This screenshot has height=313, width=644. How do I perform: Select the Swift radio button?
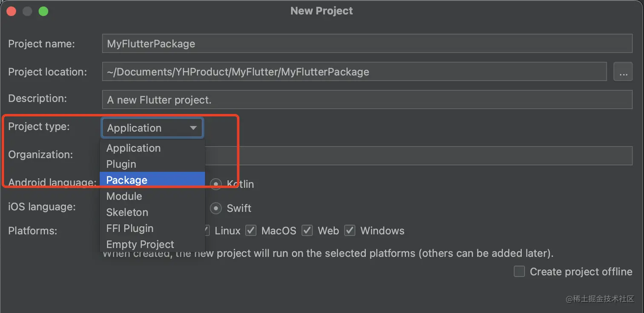(x=216, y=208)
